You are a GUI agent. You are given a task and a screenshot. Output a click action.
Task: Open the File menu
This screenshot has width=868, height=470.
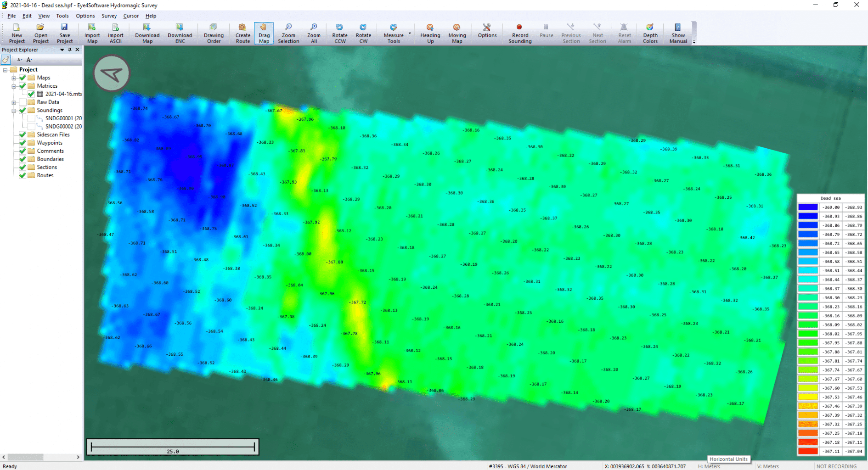tap(11, 16)
